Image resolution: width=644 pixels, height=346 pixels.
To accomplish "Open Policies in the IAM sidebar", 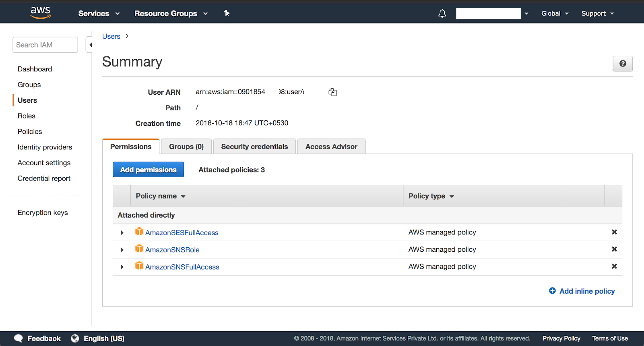I will coord(29,132).
